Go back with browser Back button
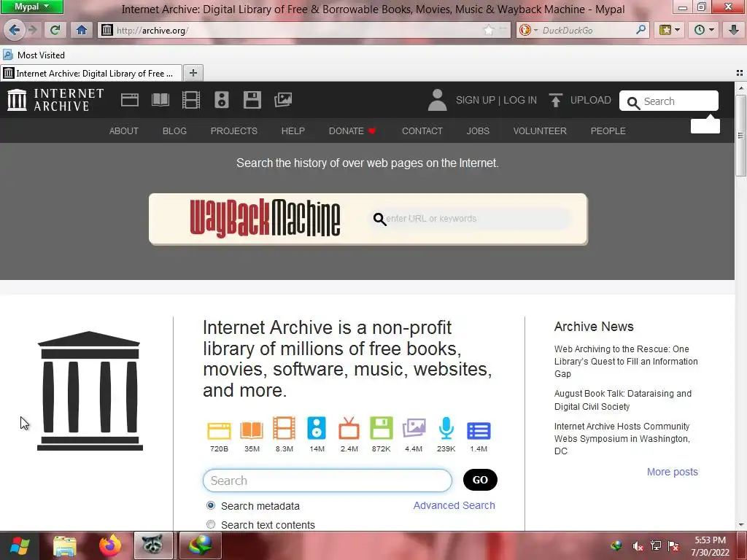 click(15, 30)
